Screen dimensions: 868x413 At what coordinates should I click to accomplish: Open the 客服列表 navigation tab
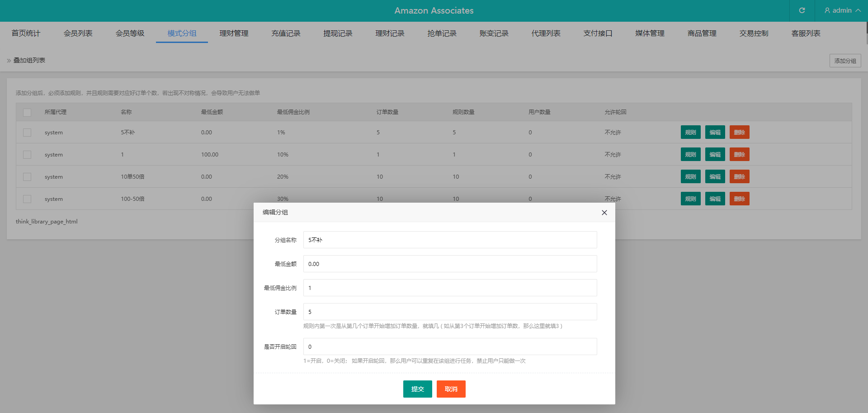click(x=806, y=33)
